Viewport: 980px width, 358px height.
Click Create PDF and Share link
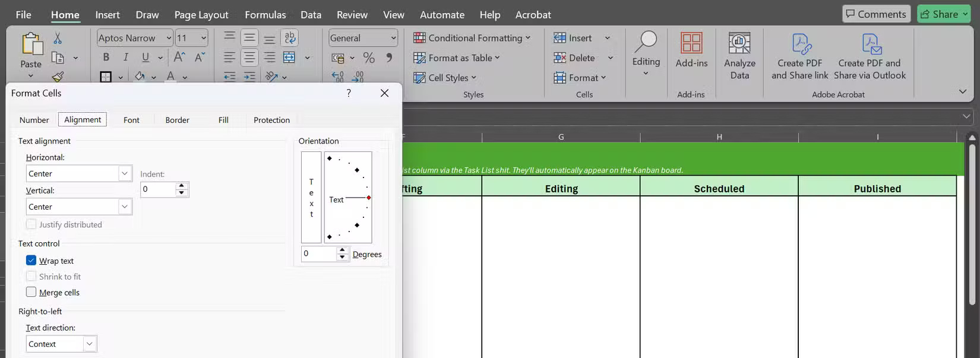click(799, 56)
